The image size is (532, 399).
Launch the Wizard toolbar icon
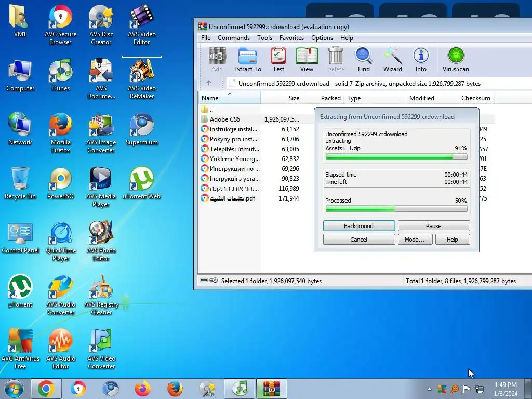pyautogui.click(x=393, y=60)
